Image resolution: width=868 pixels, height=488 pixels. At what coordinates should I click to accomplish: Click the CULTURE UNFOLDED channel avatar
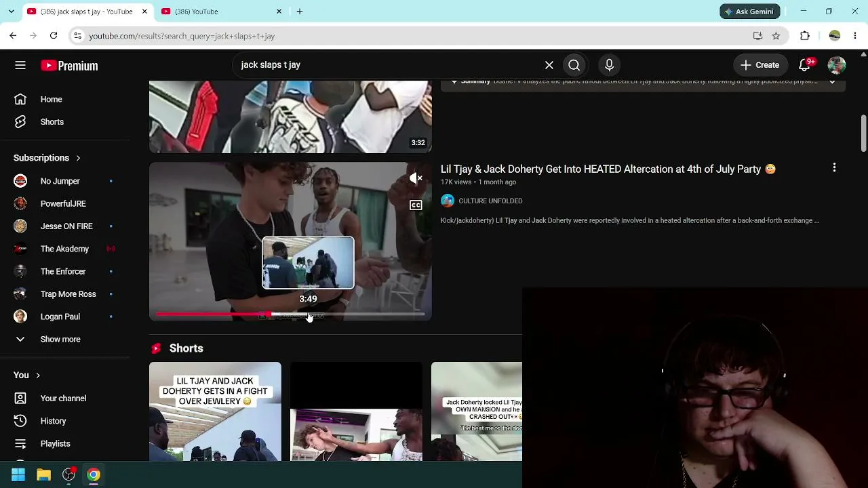pyautogui.click(x=448, y=201)
